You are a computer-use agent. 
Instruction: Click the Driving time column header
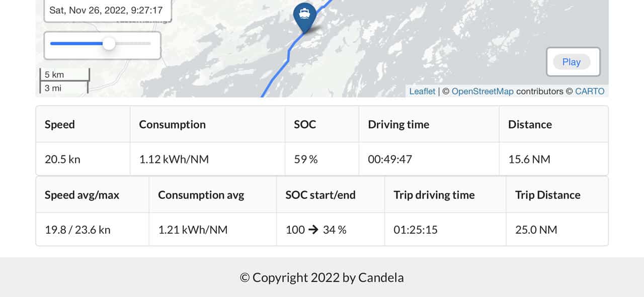(398, 125)
